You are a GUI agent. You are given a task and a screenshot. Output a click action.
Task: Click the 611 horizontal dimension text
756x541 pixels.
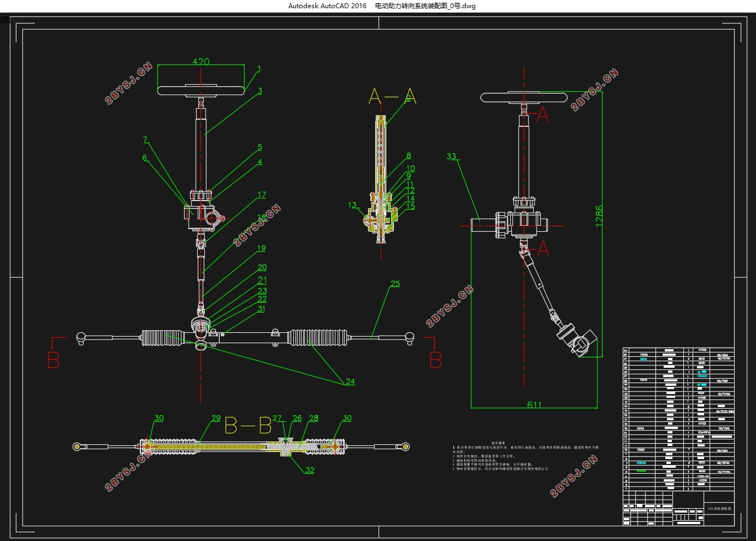tap(534, 404)
